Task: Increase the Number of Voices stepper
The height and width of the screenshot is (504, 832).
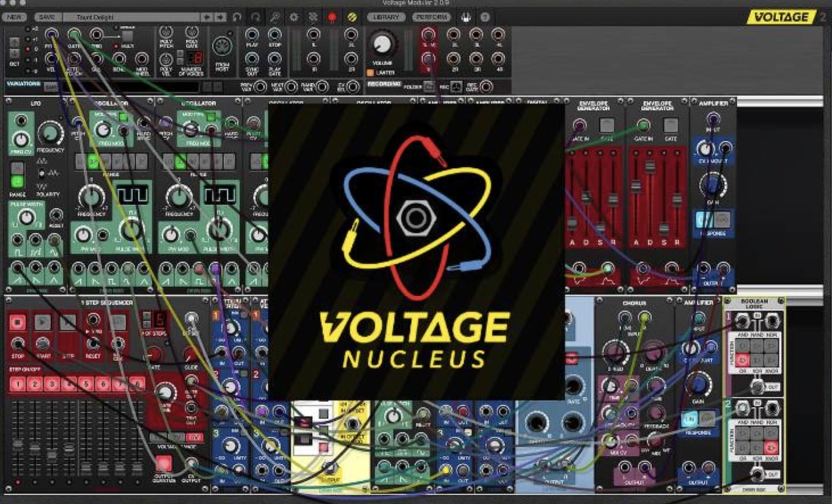Action: coord(182,53)
